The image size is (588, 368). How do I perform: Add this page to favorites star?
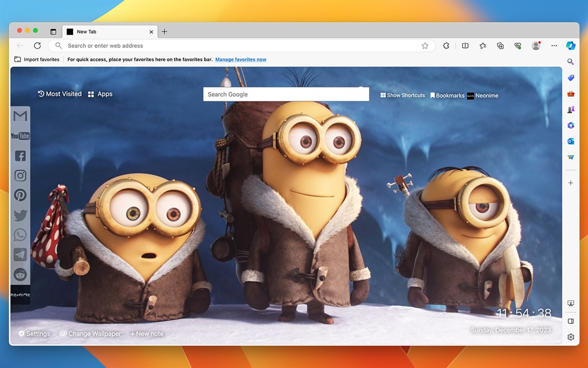pyautogui.click(x=425, y=46)
